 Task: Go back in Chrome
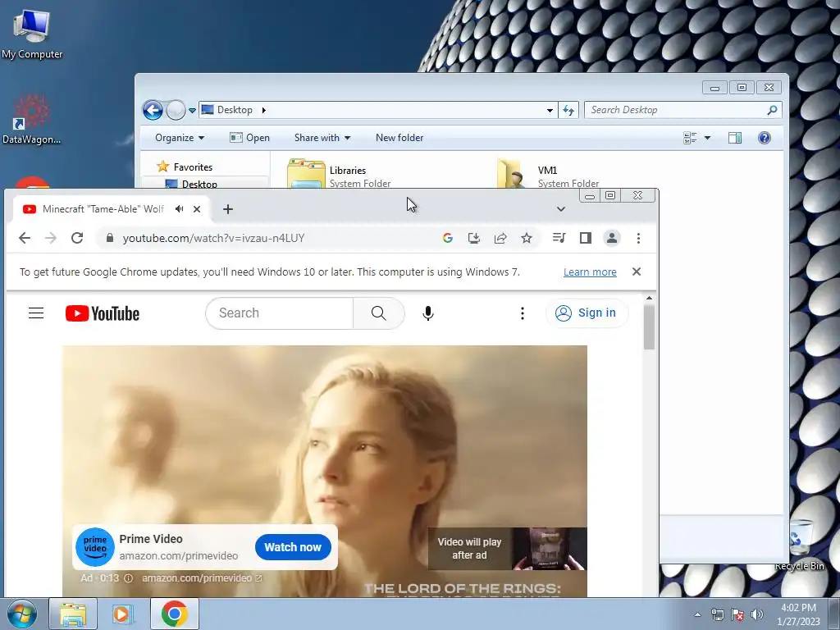[x=25, y=238]
